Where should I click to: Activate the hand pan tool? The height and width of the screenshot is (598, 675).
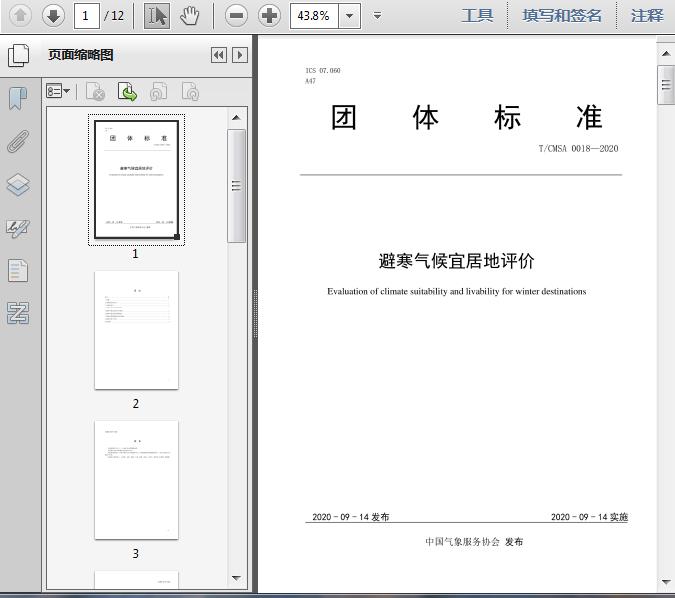tap(189, 16)
